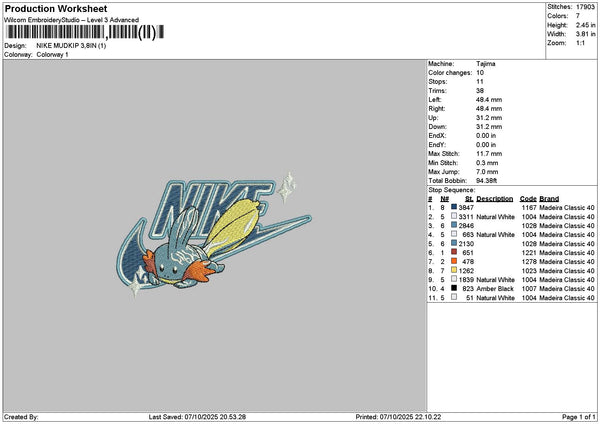Image resolution: width=600 pixels, height=424 pixels.
Task: Click design name NIKE MUDKIP 3,8IN (1)
Action: point(71,46)
